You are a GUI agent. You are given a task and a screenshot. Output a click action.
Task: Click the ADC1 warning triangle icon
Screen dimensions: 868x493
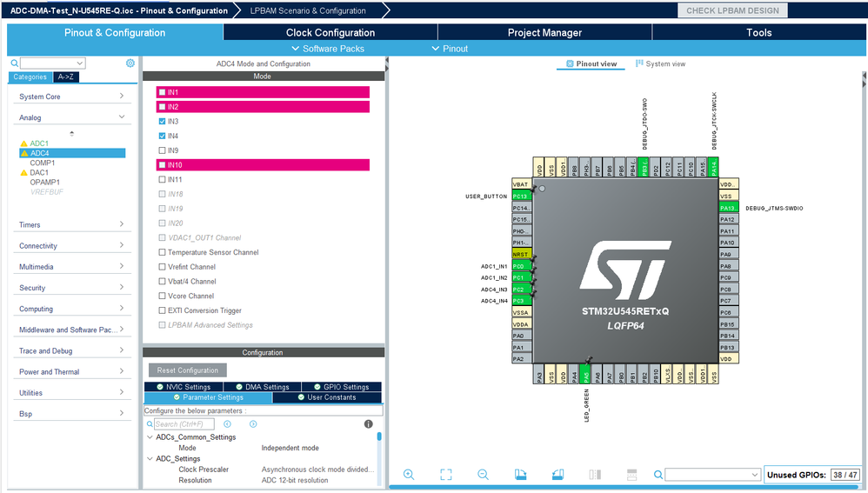[x=23, y=143]
